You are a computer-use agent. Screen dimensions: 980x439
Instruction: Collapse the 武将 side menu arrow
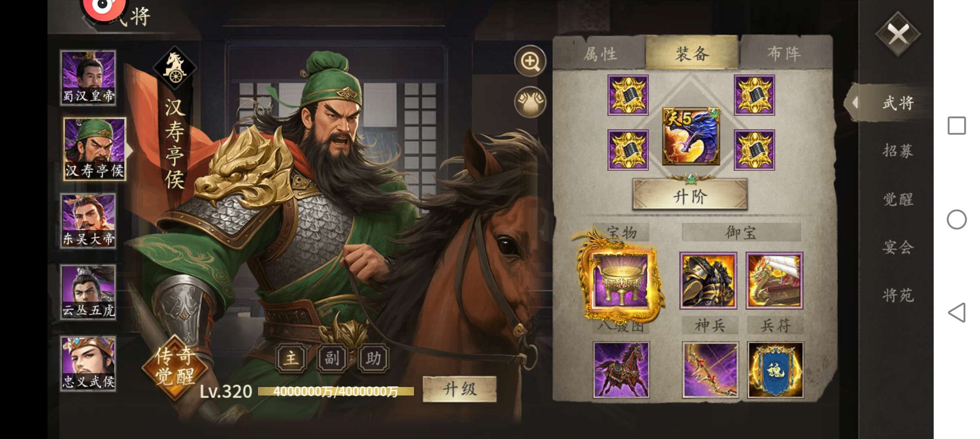(x=855, y=102)
